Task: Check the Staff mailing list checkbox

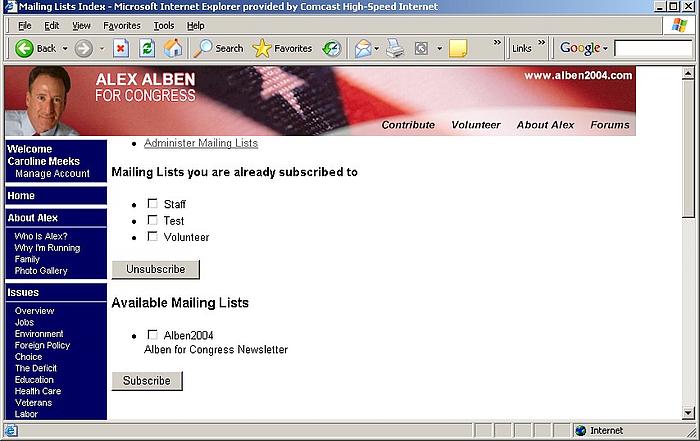Action: pos(153,204)
